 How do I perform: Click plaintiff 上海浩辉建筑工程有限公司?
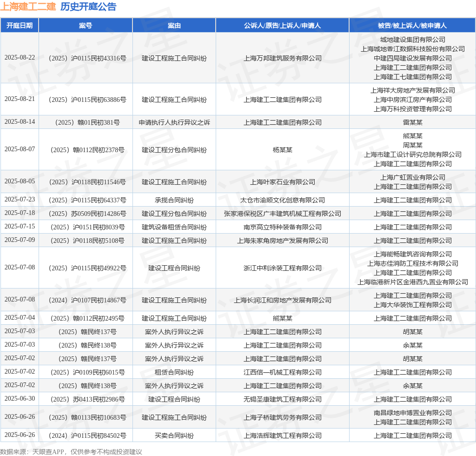[x=282, y=436]
